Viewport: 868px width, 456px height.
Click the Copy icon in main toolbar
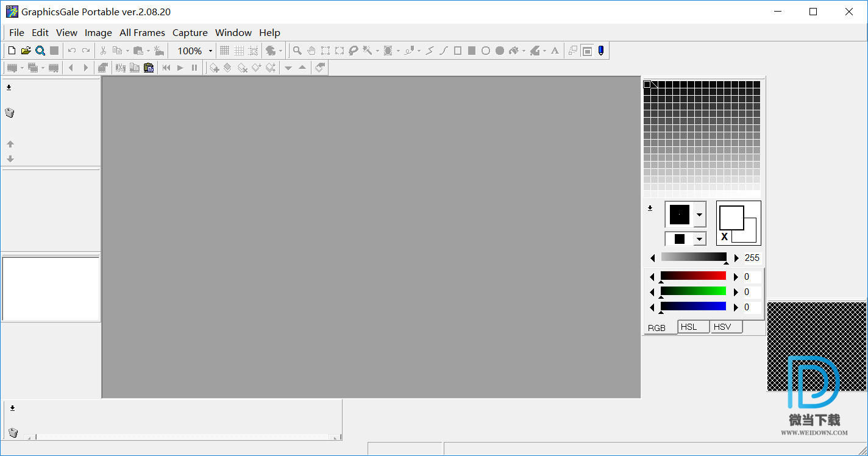click(x=117, y=51)
